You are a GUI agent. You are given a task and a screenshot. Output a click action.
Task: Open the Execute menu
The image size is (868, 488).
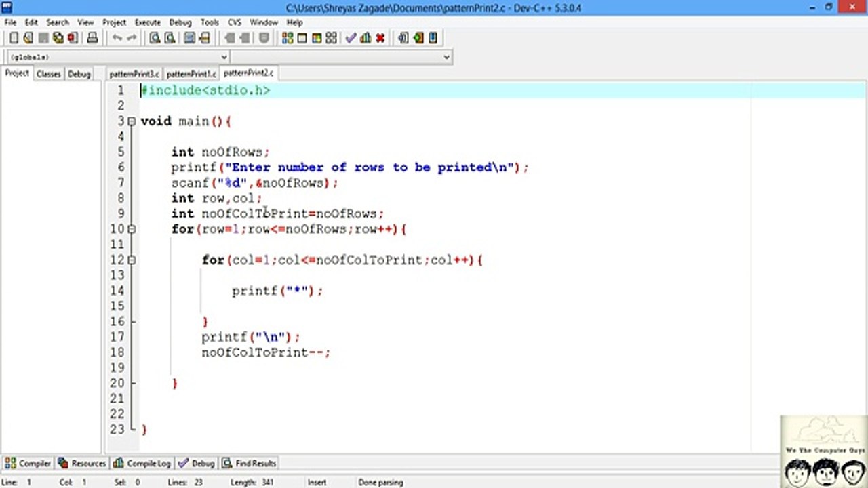[x=147, y=22]
